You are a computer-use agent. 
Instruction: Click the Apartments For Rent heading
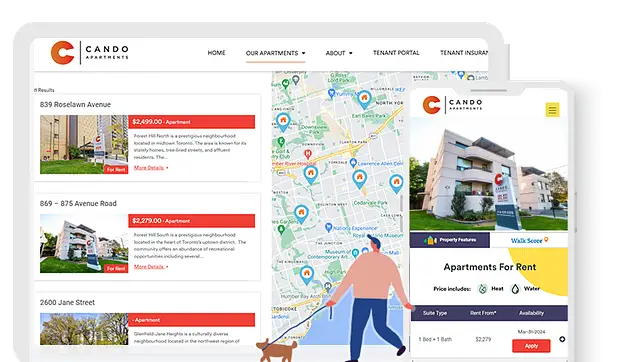[x=490, y=267]
